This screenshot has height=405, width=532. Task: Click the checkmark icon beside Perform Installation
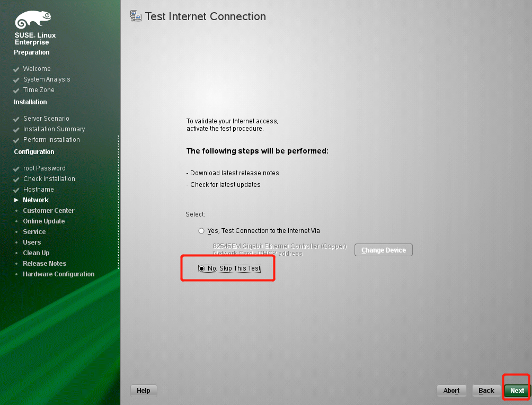pyautogui.click(x=16, y=140)
